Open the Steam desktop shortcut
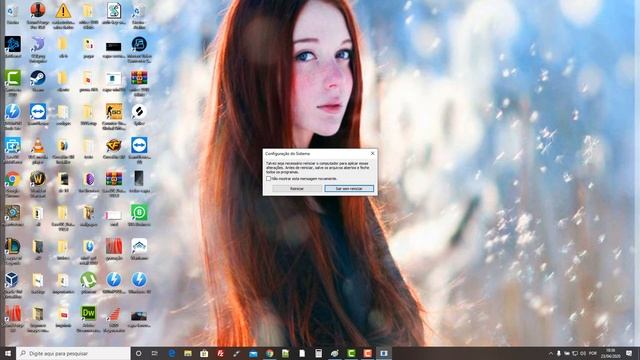The height and width of the screenshot is (360, 640). click(x=38, y=78)
